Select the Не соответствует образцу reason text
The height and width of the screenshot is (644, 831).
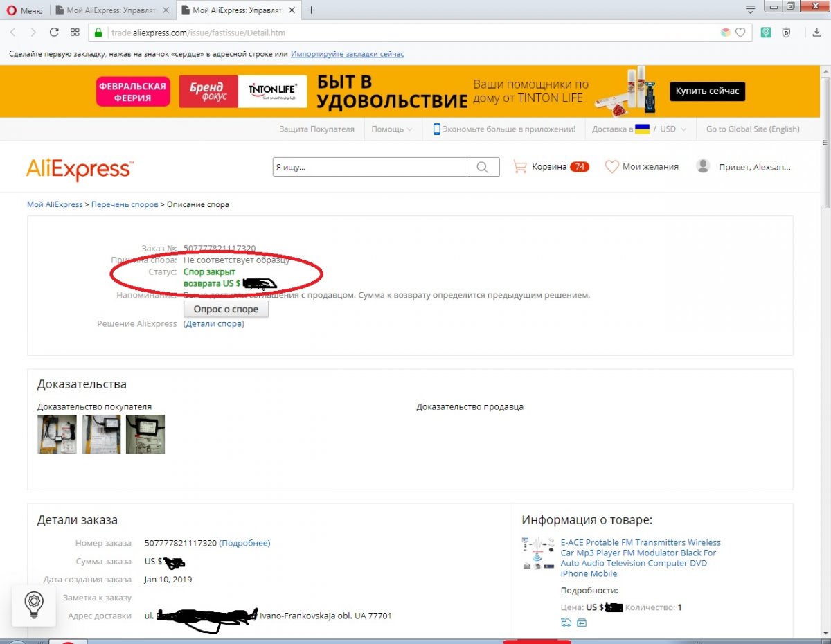[237, 260]
